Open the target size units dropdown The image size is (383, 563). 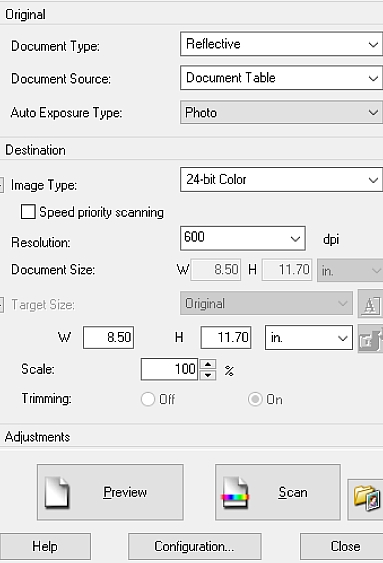point(309,338)
